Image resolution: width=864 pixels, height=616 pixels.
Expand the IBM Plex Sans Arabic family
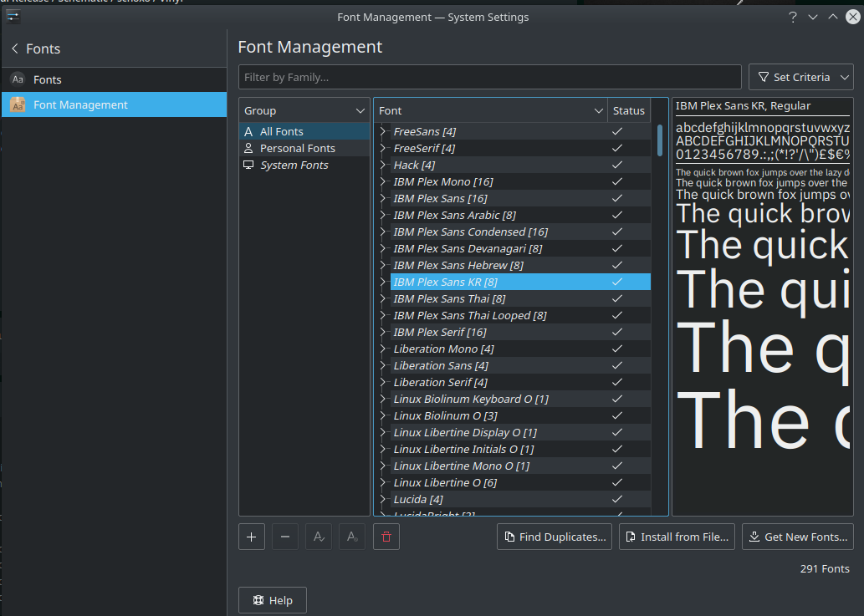click(383, 215)
